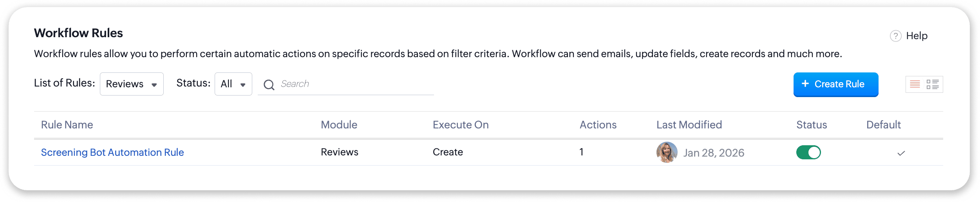Open the Help link text
980x202 pixels.
point(917,36)
